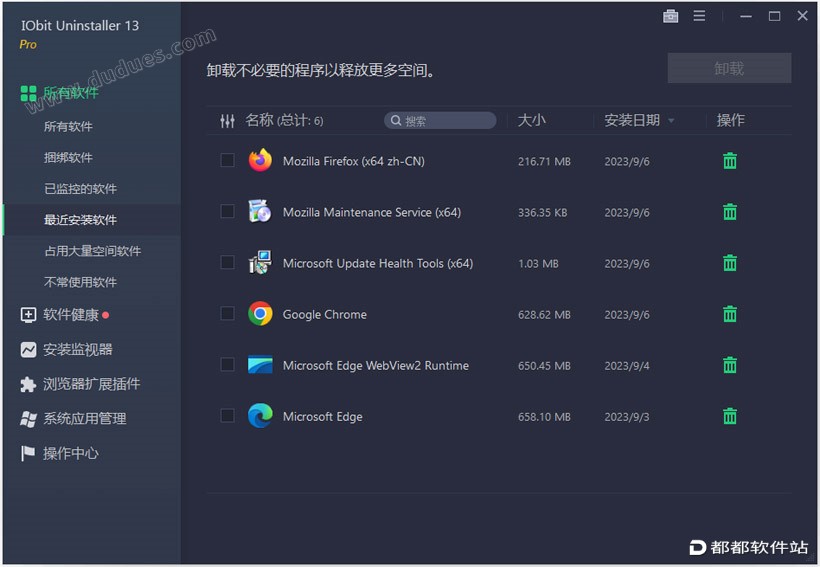Go to 系统应用管理 section
The image size is (820, 567).
(x=84, y=419)
